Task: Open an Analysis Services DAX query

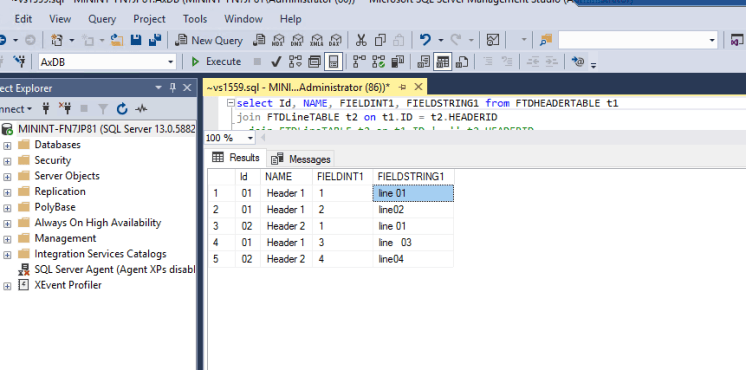Action: point(335,40)
